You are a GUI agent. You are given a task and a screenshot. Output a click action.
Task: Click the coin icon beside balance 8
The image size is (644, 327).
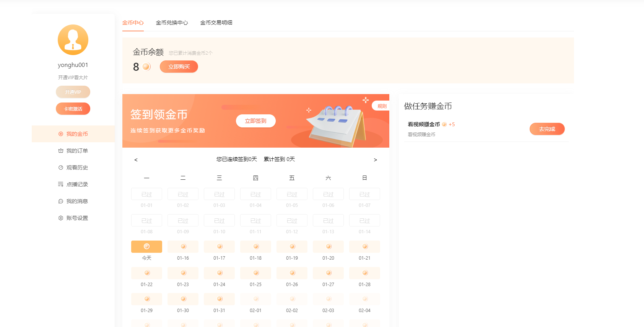(146, 67)
